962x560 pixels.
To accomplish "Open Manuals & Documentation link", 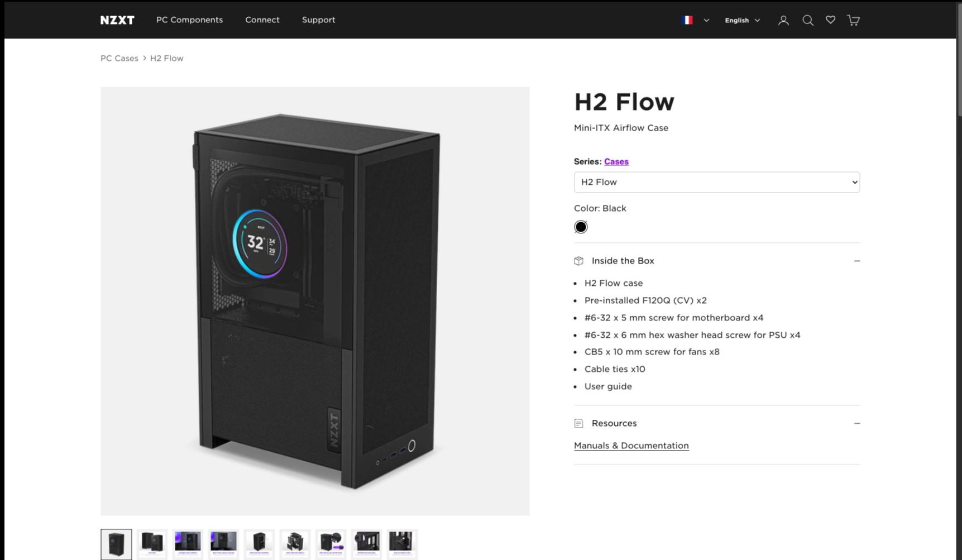I will click(x=631, y=446).
